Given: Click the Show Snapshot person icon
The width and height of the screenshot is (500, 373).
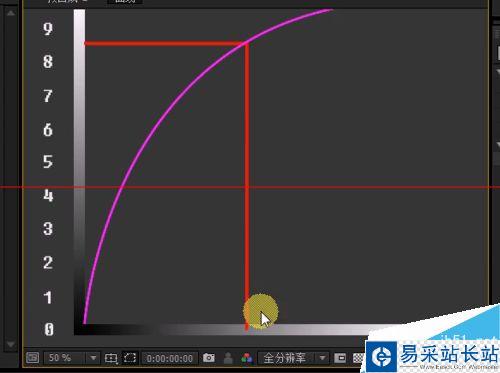Looking at the screenshot, I should click(228, 358).
